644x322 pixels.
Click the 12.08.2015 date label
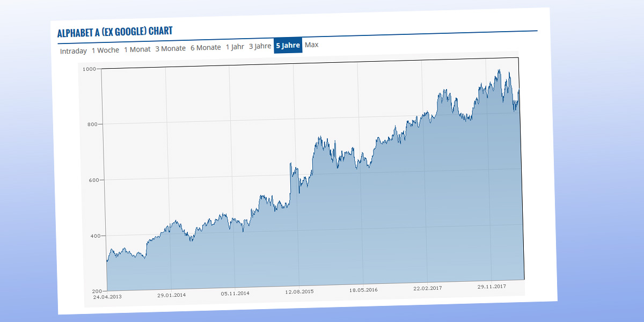click(299, 291)
